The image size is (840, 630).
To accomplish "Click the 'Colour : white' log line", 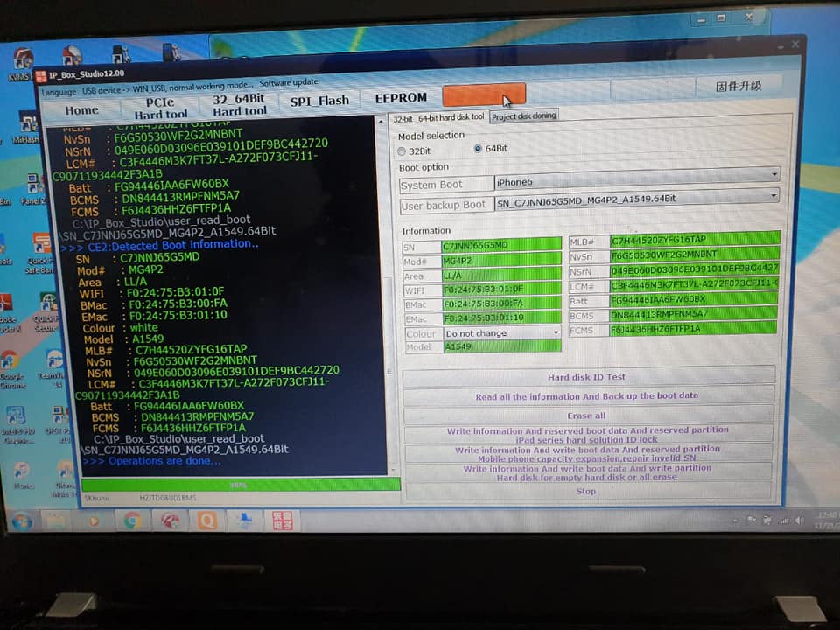I will pos(121,328).
